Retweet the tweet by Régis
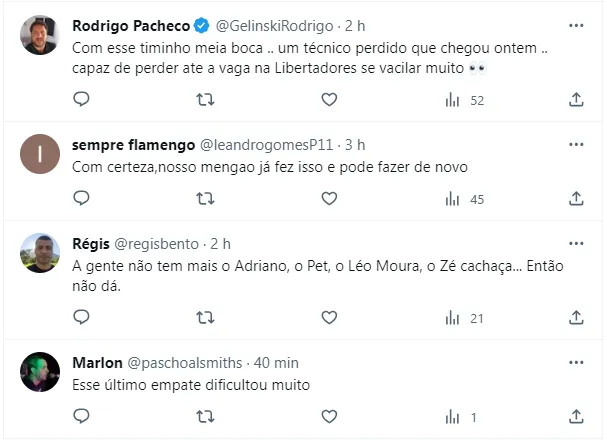Viewport: 607px width, 440px height. coord(205,317)
